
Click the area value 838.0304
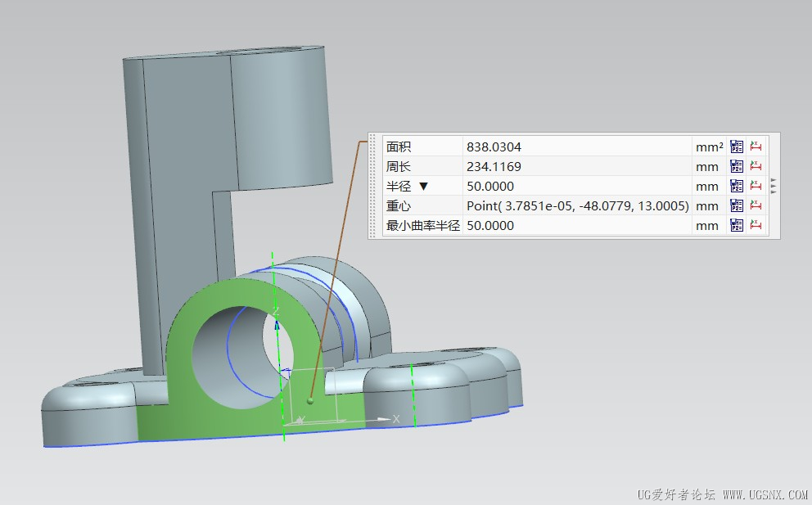[494, 147]
